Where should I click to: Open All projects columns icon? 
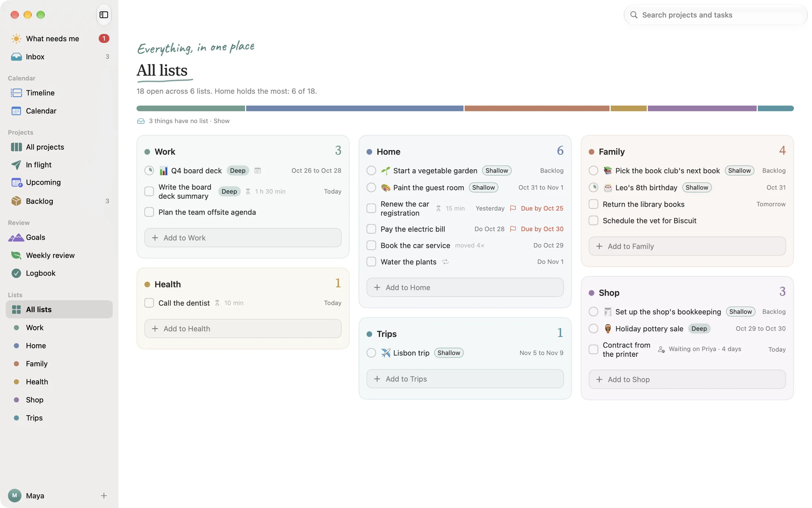coord(16,147)
